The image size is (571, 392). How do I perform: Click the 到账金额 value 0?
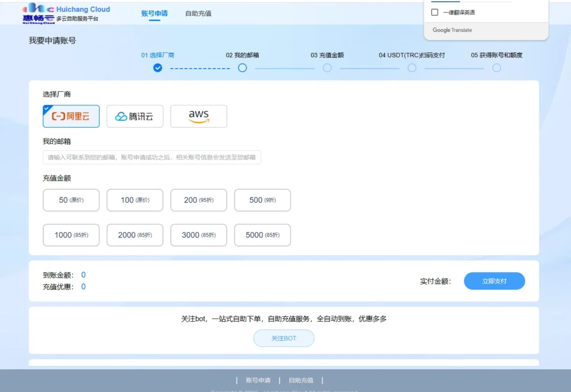pos(84,275)
